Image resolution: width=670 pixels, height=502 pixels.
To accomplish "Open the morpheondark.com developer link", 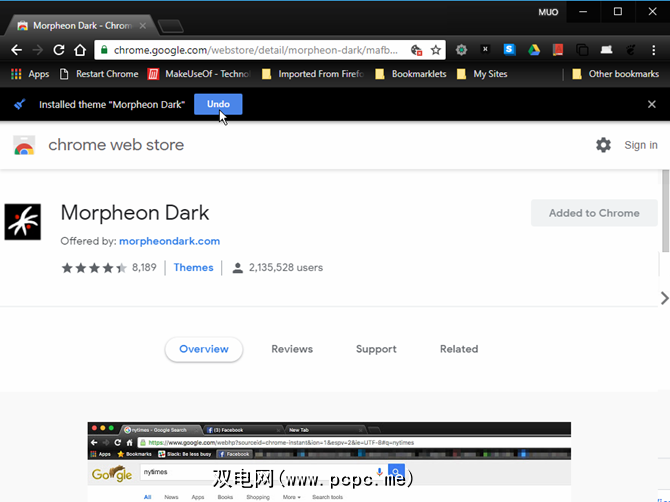I will click(x=169, y=241).
